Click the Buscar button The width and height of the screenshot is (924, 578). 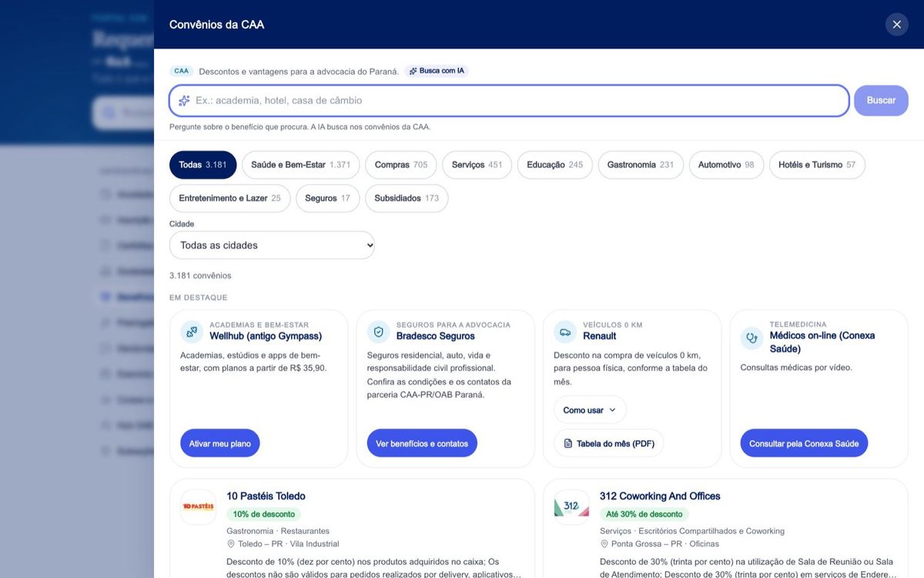click(x=881, y=100)
